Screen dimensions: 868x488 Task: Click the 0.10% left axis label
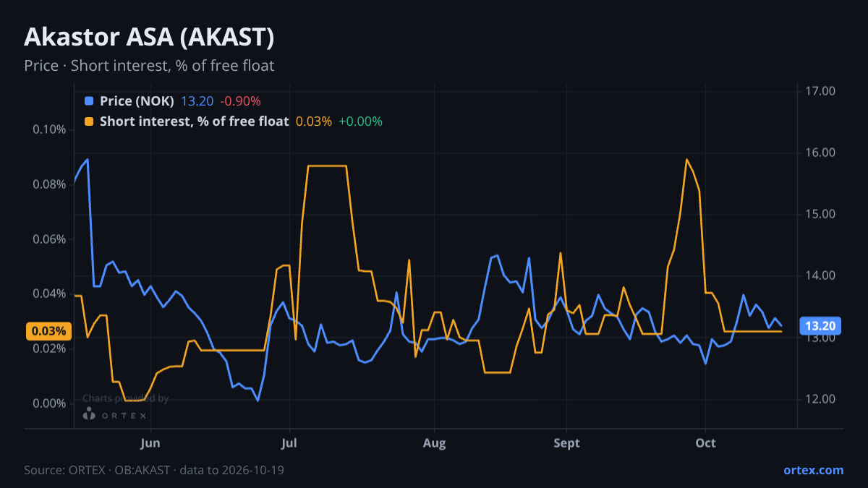click(x=50, y=130)
